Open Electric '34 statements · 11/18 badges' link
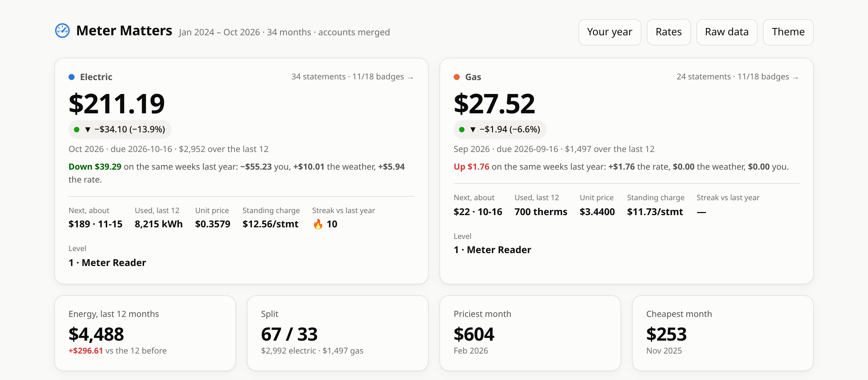868x380 pixels. click(x=353, y=77)
